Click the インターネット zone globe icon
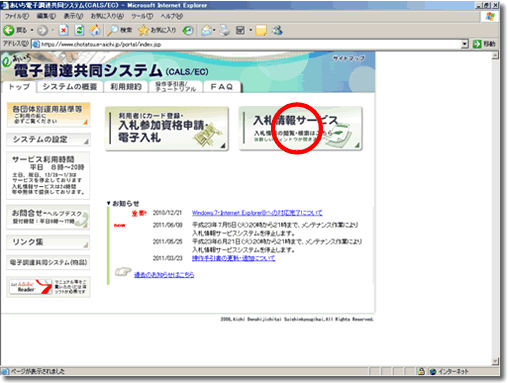This screenshot has width=508, height=383. point(433,372)
